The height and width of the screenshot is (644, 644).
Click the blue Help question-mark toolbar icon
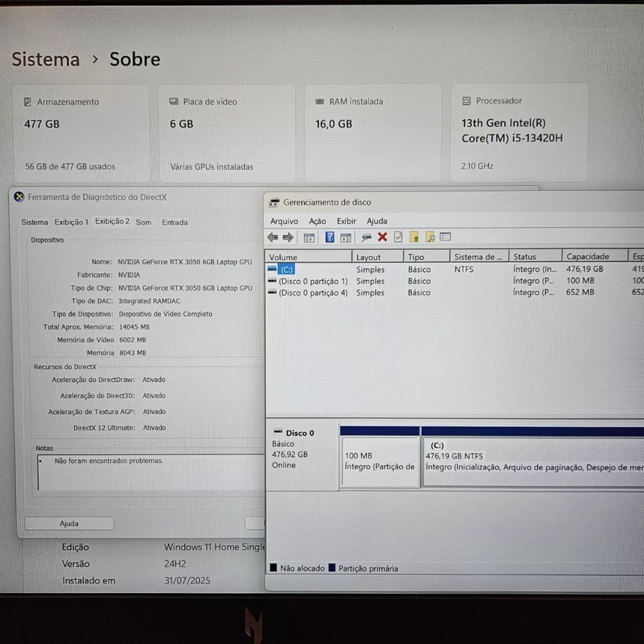329,237
